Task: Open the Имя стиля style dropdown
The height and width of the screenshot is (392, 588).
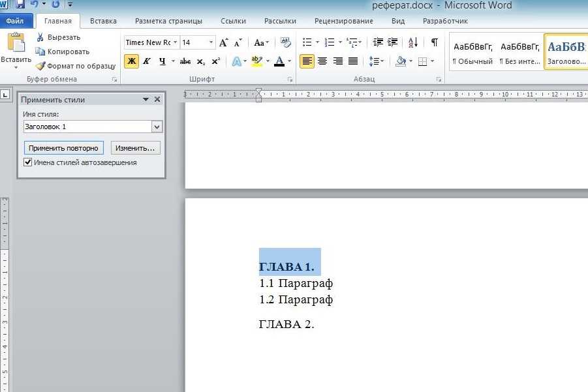Action: point(157,127)
